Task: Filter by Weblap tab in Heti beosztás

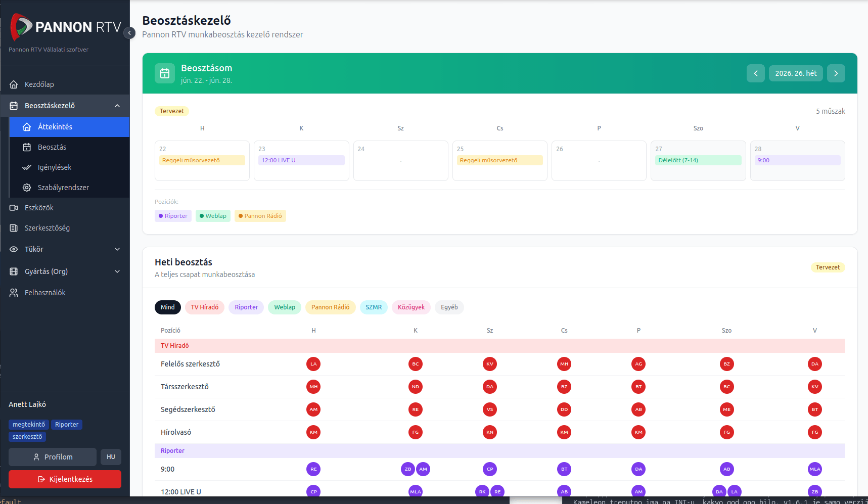Action: coord(285,307)
